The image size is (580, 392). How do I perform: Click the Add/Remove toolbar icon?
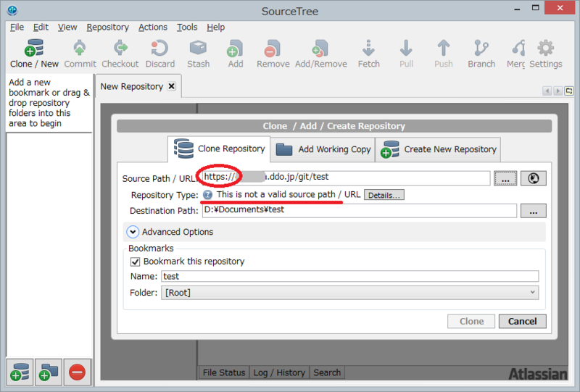tap(320, 48)
